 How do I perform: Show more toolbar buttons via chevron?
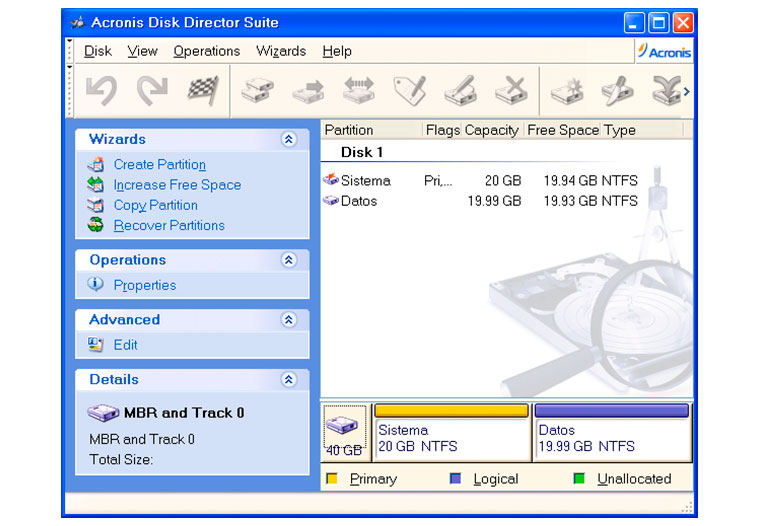pyautogui.click(x=686, y=91)
